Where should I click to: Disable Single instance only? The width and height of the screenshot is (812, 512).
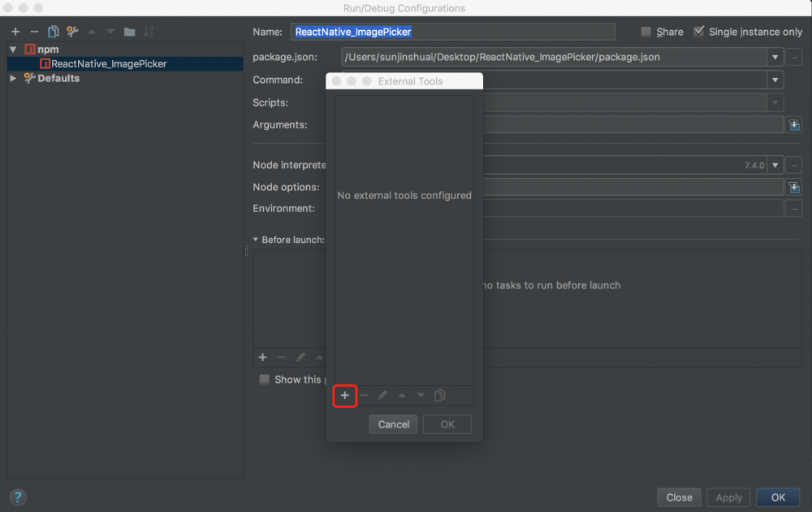(x=699, y=32)
